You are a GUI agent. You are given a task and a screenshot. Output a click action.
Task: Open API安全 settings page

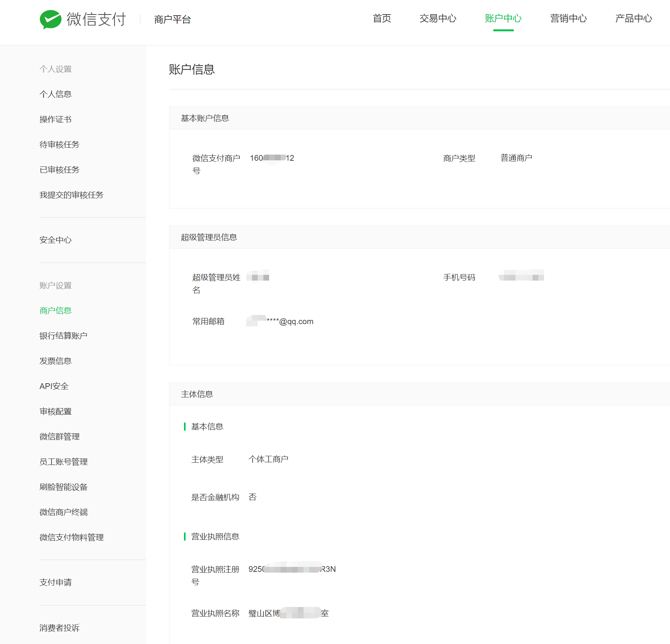[54, 386]
